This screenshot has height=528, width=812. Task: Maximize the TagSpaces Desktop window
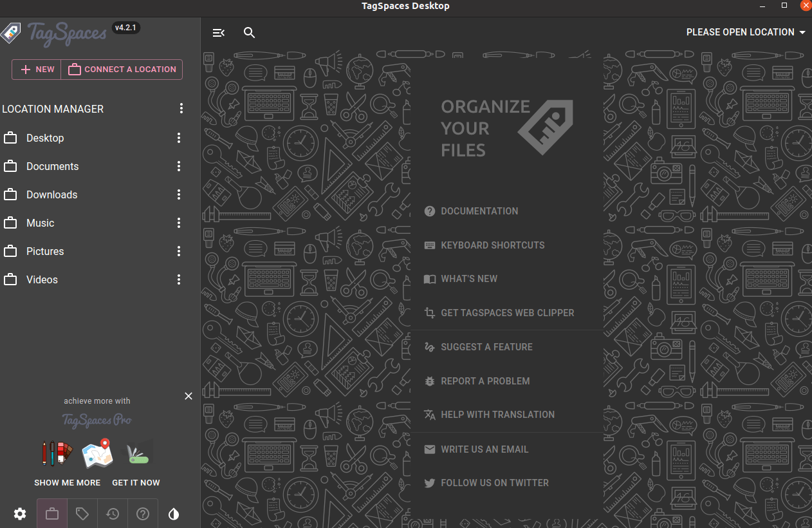(784, 5)
